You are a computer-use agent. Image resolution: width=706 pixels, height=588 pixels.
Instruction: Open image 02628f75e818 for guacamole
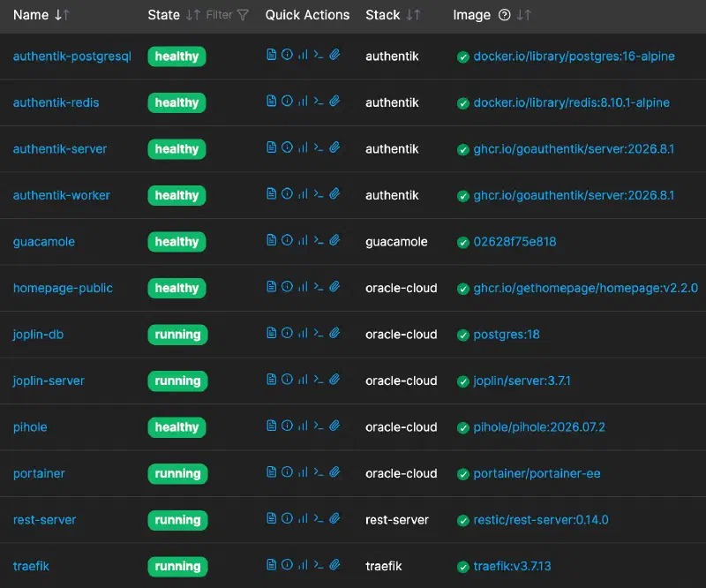[514, 242]
